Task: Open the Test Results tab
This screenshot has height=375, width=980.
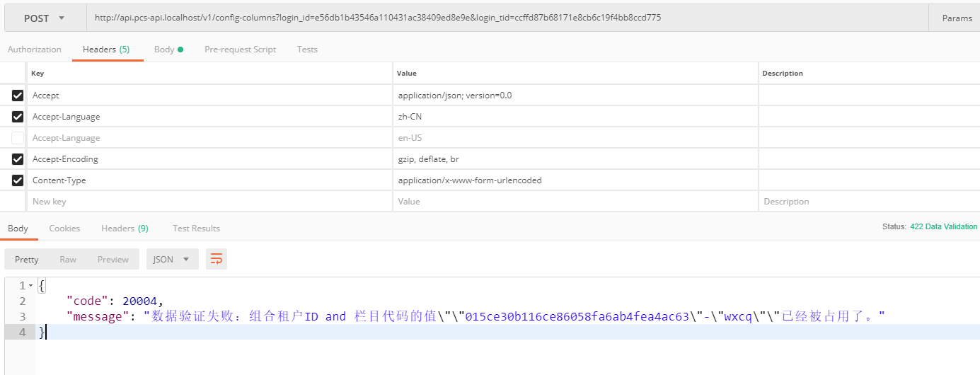Action: 196,229
